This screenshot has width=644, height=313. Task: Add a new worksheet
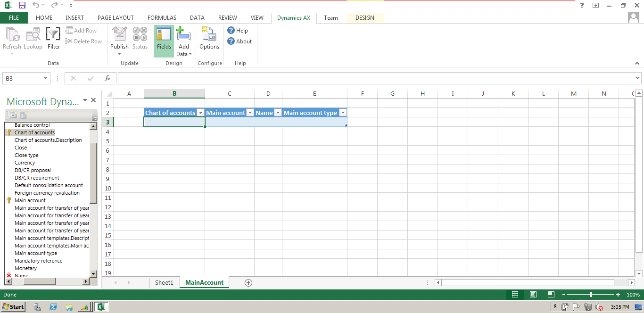click(248, 282)
